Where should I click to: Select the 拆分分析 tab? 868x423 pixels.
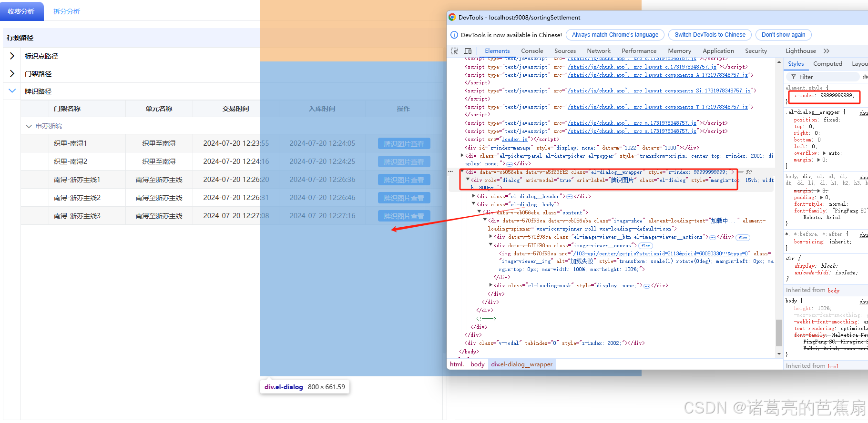pyautogui.click(x=67, y=11)
